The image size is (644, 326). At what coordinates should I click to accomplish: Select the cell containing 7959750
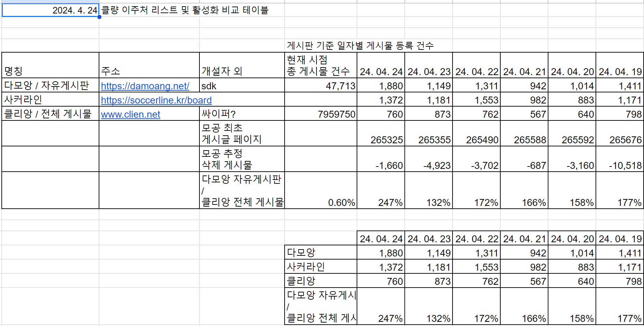click(x=321, y=114)
